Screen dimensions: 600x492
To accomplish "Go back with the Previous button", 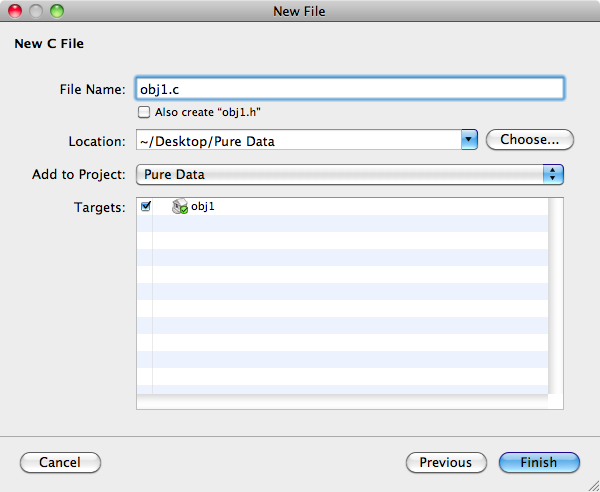I will point(446,463).
